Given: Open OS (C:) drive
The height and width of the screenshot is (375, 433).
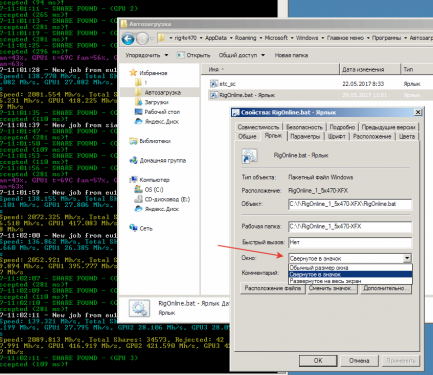Looking at the screenshot, I should pyautogui.click(x=154, y=189).
